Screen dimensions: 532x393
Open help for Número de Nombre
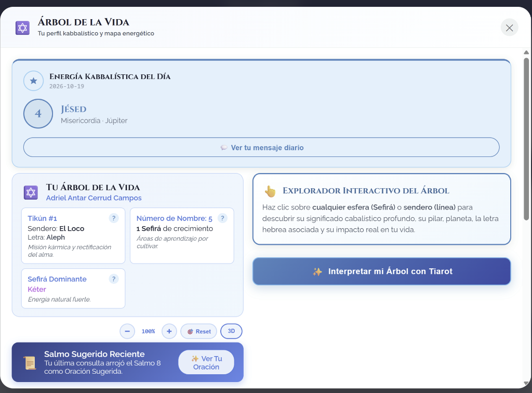222,218
